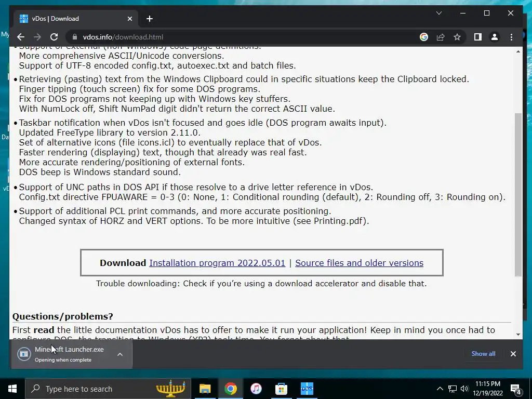Click the menorah search highlight icon
Viewport: 532px width, 399px height.
pos(170,389)
